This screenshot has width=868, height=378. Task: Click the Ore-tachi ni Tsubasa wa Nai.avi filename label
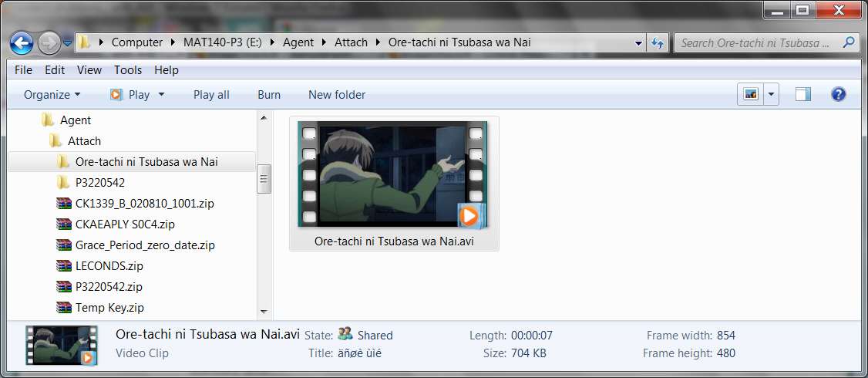[394, 241]
